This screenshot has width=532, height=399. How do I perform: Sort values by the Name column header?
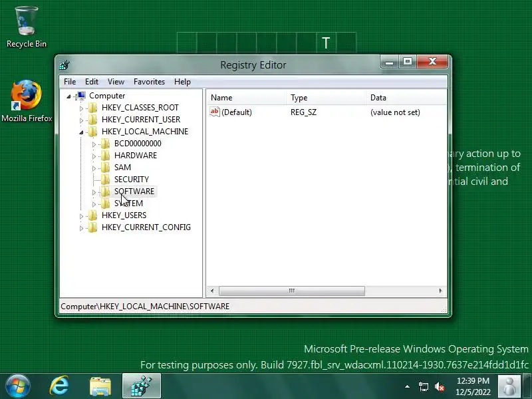247,98
